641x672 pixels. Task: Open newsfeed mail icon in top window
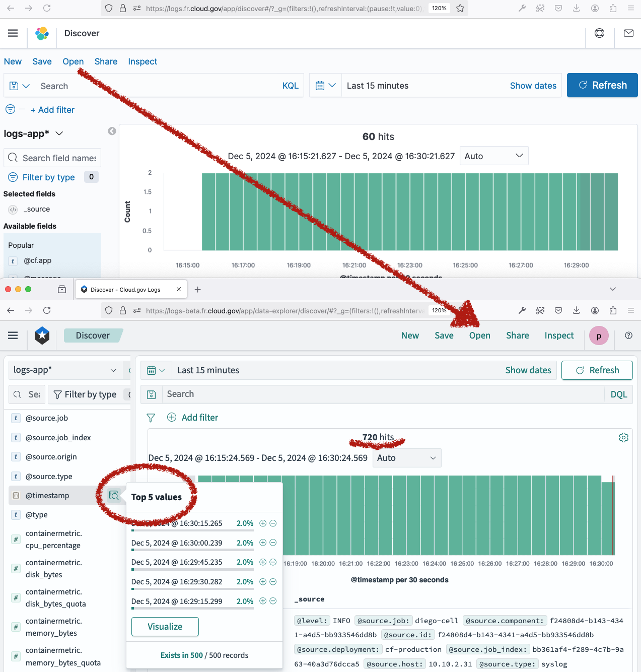pyautogui.click(x=628, y=33)
